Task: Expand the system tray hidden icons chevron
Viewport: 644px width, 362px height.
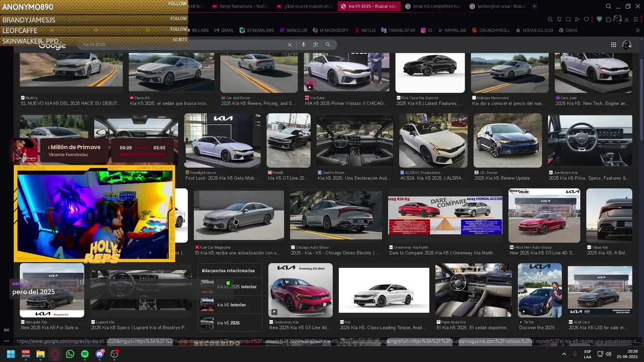Action: 563,354
